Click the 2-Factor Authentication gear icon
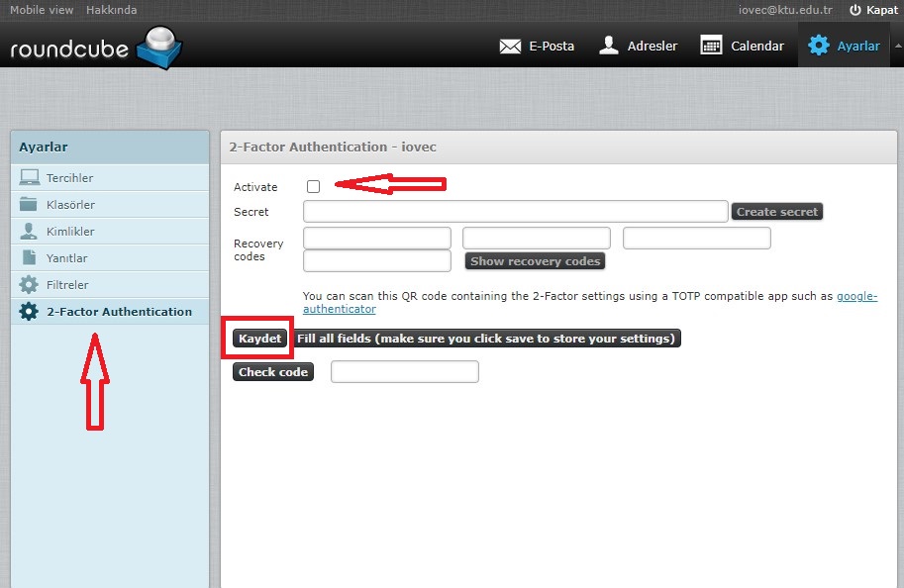 coord(29,311)
